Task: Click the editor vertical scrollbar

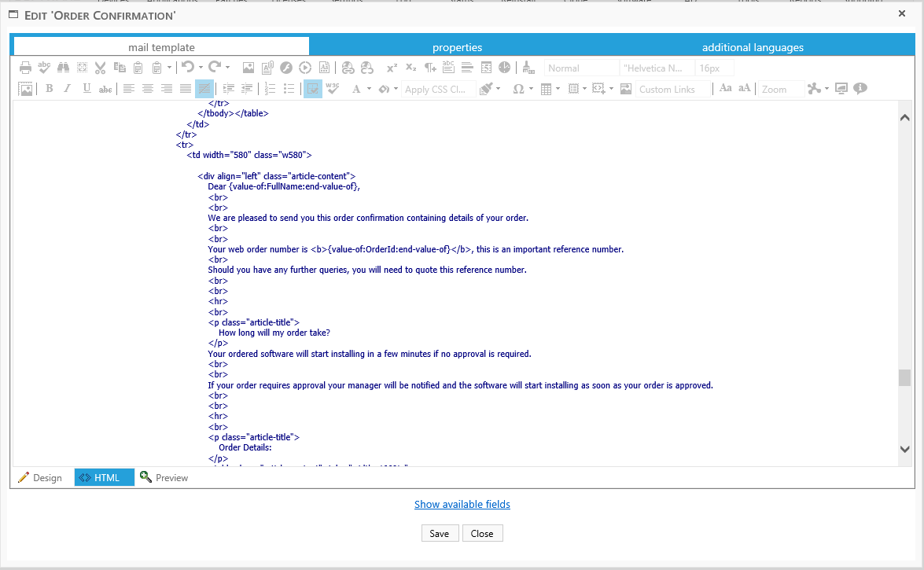Action: point(904,377)
